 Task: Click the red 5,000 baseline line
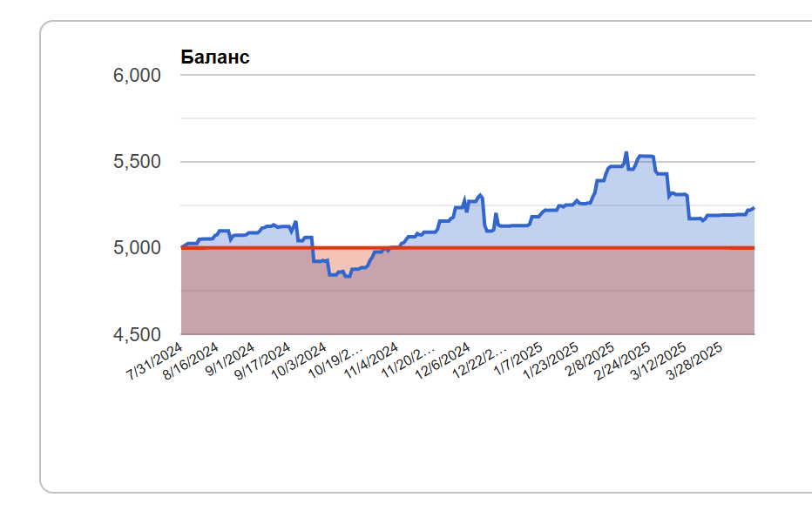[468, 248]
